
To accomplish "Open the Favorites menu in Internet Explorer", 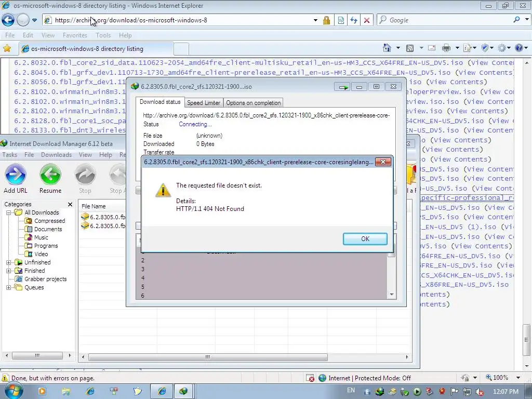I will (75, 35).
